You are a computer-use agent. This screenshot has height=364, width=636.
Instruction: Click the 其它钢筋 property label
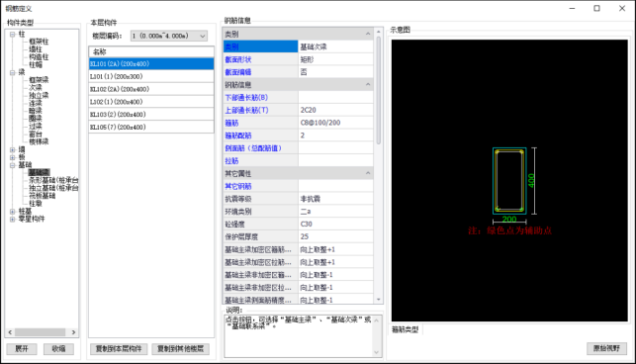click(238, 186)
